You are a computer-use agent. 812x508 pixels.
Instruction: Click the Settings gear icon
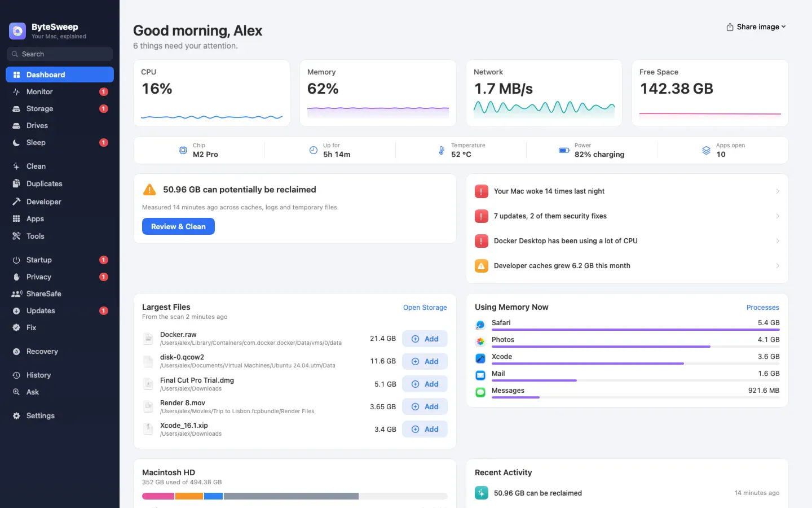click(x=16, y=415)
